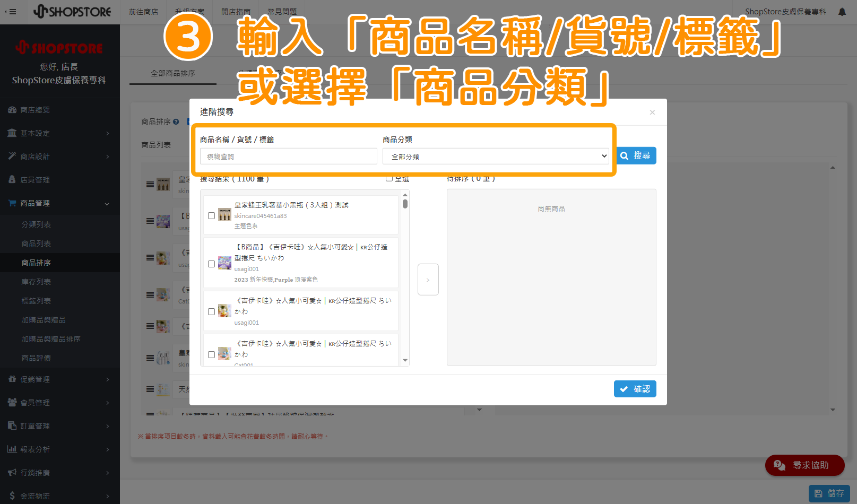
Task: Focus the 模糊查詢 search input
Action: (289, 157)
